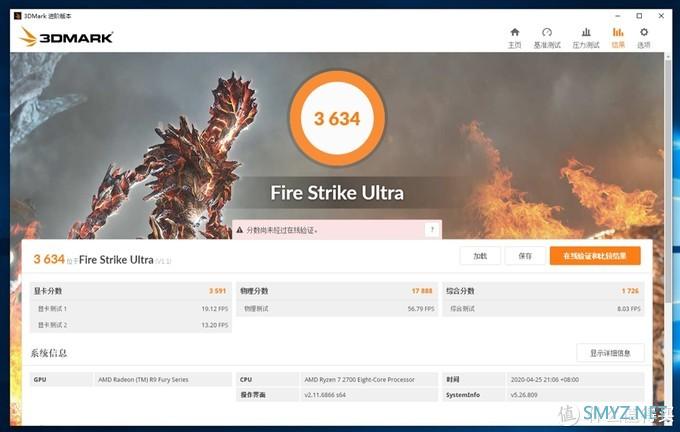Click the AMD Ryzen 7 2700 CPU text
Image resolution: width=680 pixels, height=432 pixels.
click(x=360, y=380)
